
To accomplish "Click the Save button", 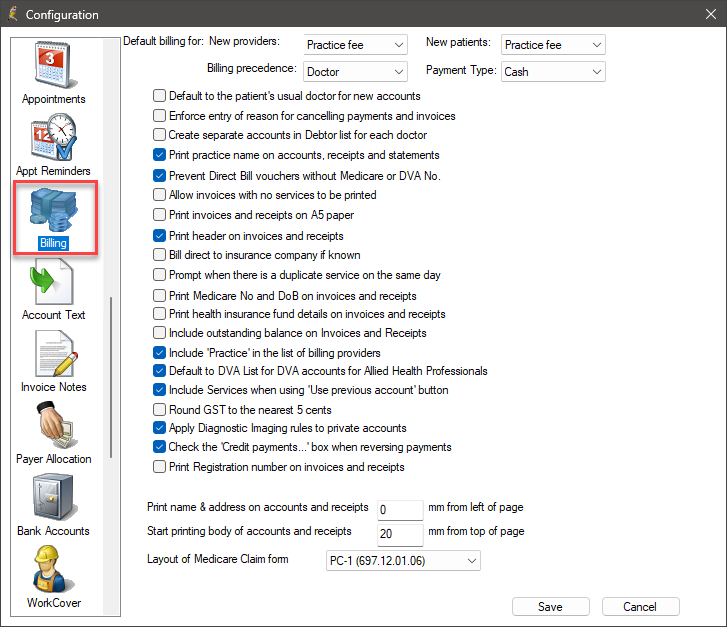I will coord(550,607).
